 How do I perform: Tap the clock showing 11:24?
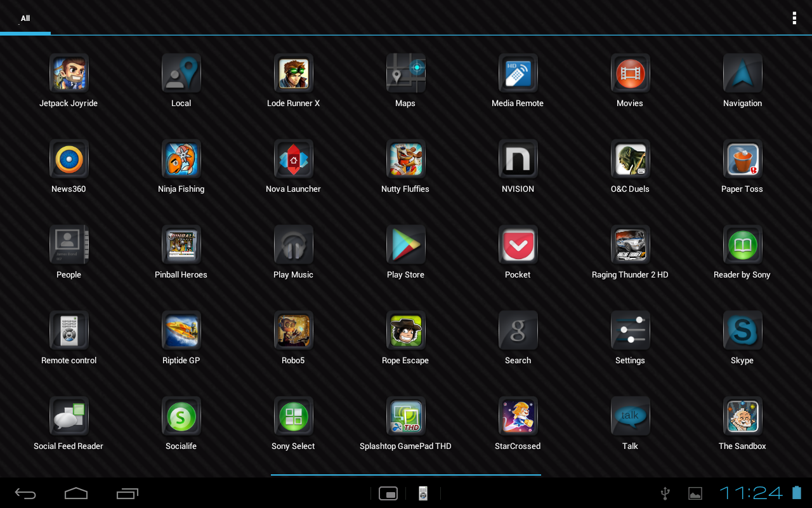(x=751, y=493)
